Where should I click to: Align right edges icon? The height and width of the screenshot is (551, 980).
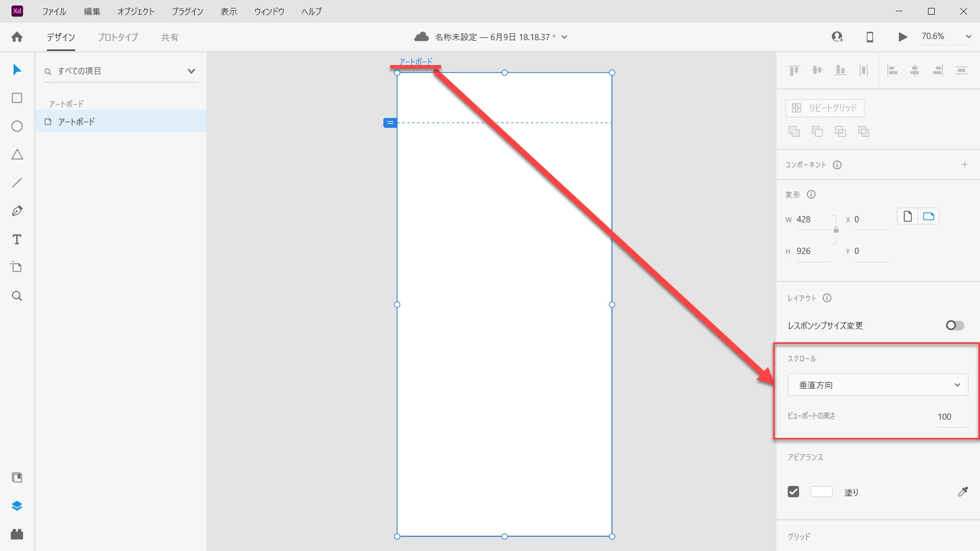tap(938, 70)
